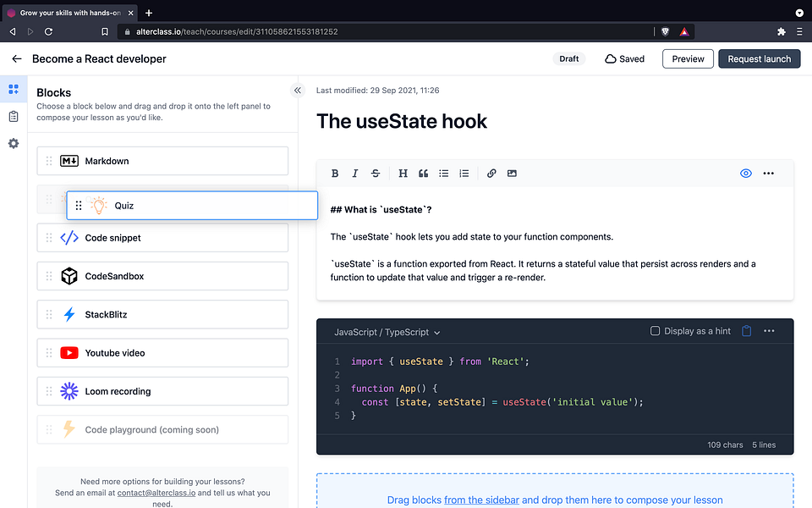The height and width of the screenshot is (508, 812).
Task: Click the browser address bar URL
Action: tap(237, 31)
